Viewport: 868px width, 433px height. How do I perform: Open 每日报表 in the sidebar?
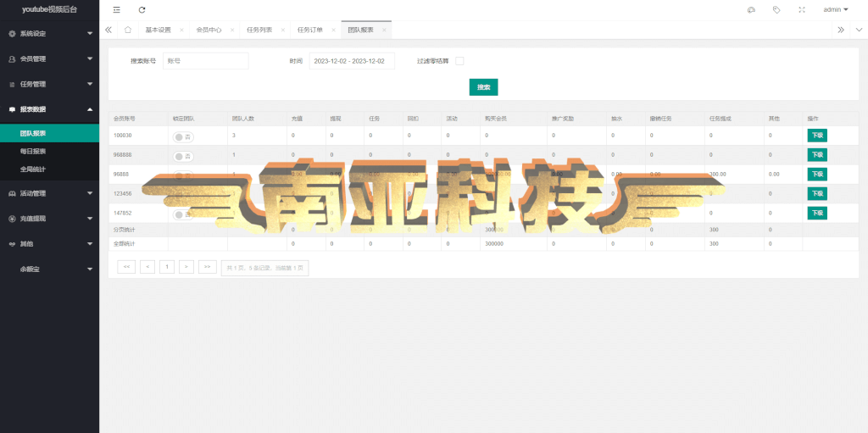(x=50, y=151)
